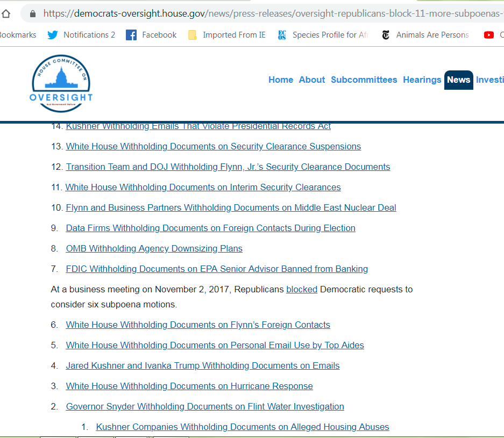Open the Subcommittees navigation item
The width and height of the screenshot is (504, 438).
coord(364,80)
